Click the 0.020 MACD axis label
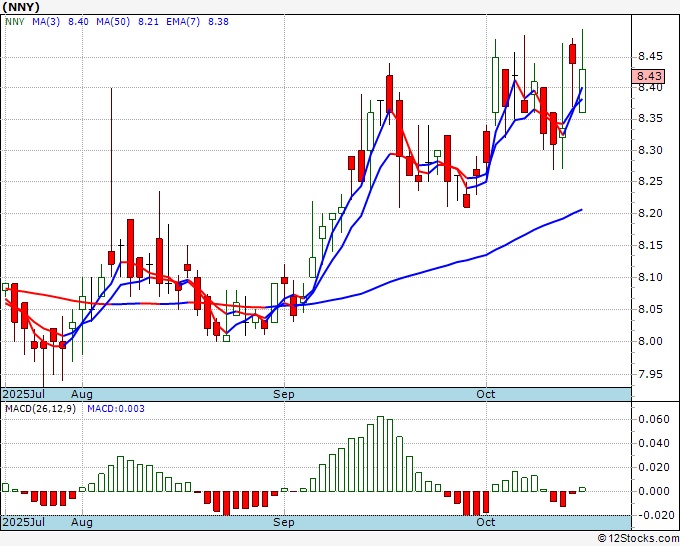Image resolution: width=680 pixels, height=546 pixels. (654, 468)
